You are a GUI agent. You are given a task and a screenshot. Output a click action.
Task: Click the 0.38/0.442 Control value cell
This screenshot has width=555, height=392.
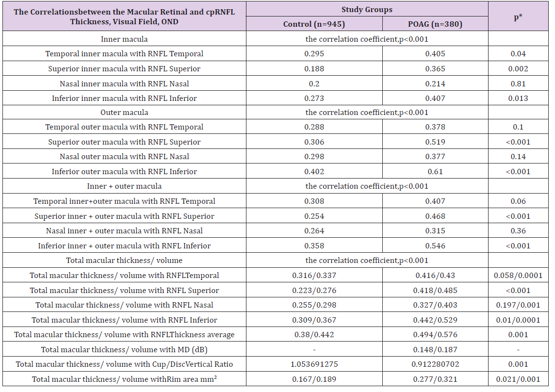[x=314, y=335]
